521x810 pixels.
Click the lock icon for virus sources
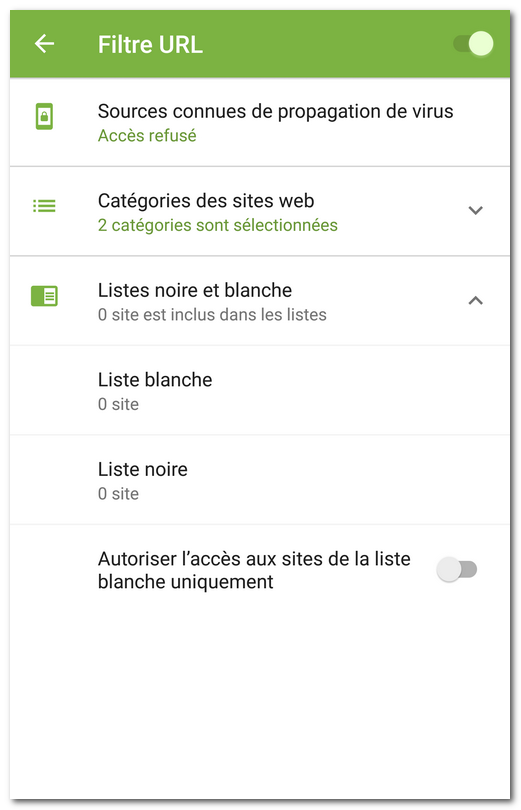(x=44, y=117)
